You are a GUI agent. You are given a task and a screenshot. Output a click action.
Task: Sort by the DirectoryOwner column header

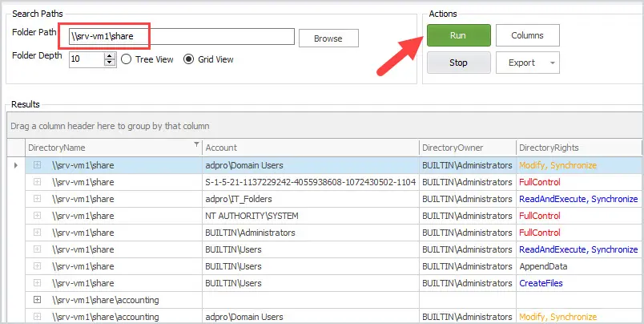coord(468,148)
